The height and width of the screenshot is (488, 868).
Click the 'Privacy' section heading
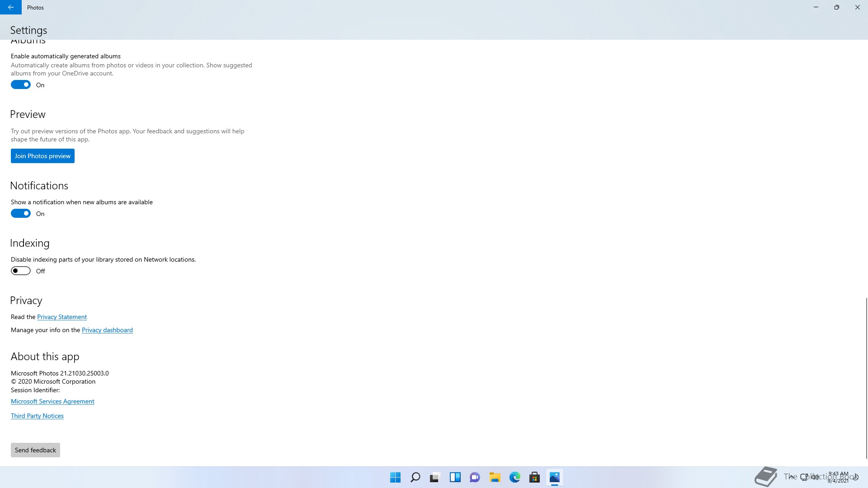click(26, 300)
